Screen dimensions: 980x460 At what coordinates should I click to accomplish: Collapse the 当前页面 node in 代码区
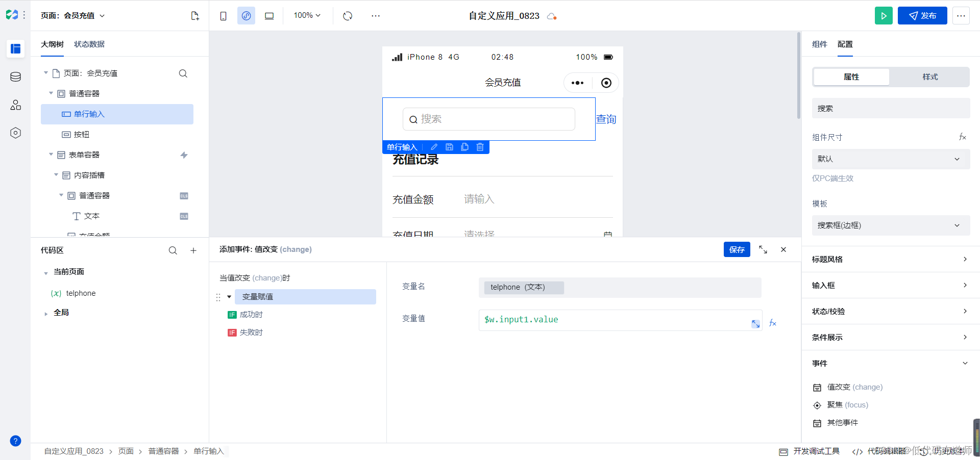(x=46, y=273)
